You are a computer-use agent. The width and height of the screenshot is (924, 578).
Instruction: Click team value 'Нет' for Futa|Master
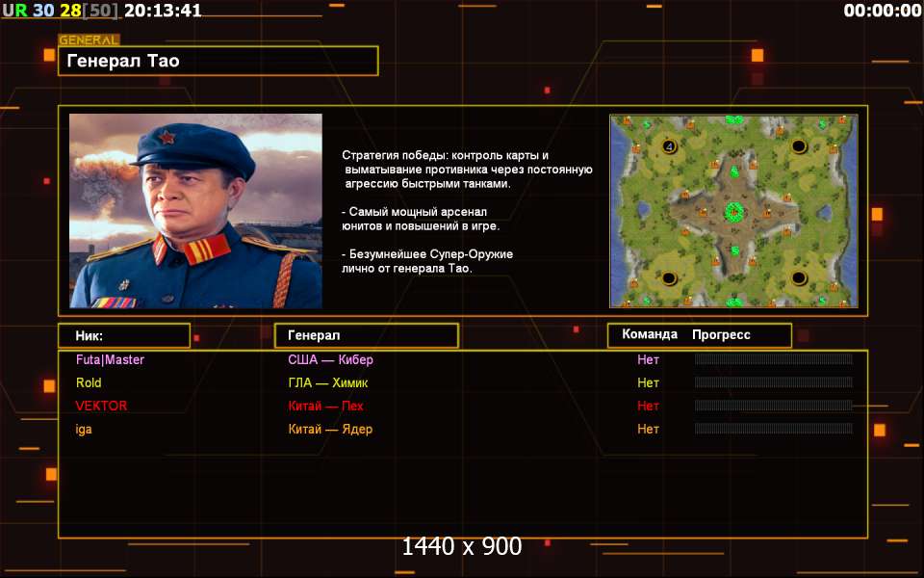(648, 359)
